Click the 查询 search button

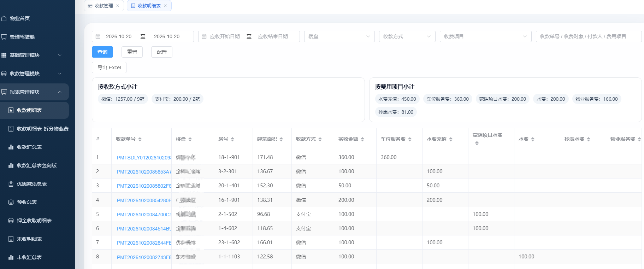tap(102, 52)
